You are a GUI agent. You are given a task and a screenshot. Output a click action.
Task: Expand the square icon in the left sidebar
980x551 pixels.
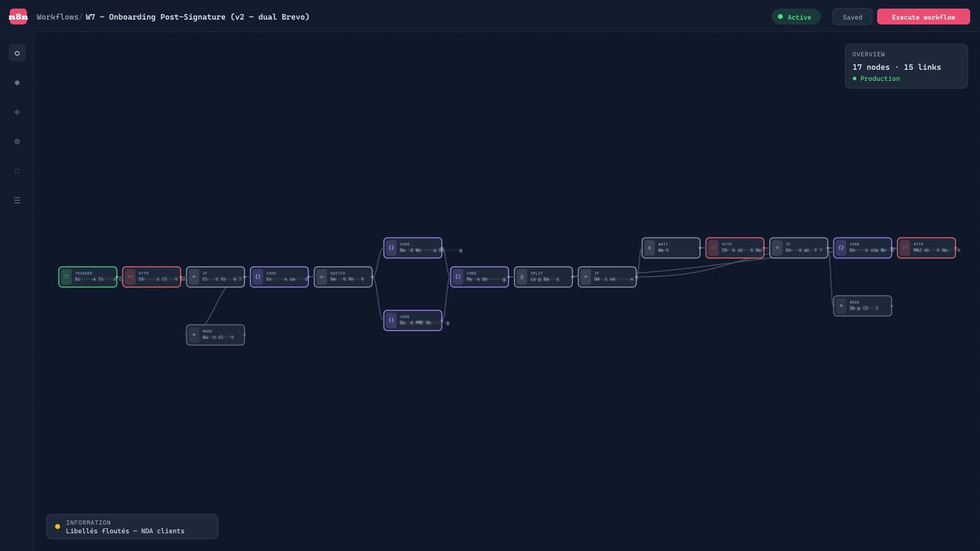(x=17, y=171)
